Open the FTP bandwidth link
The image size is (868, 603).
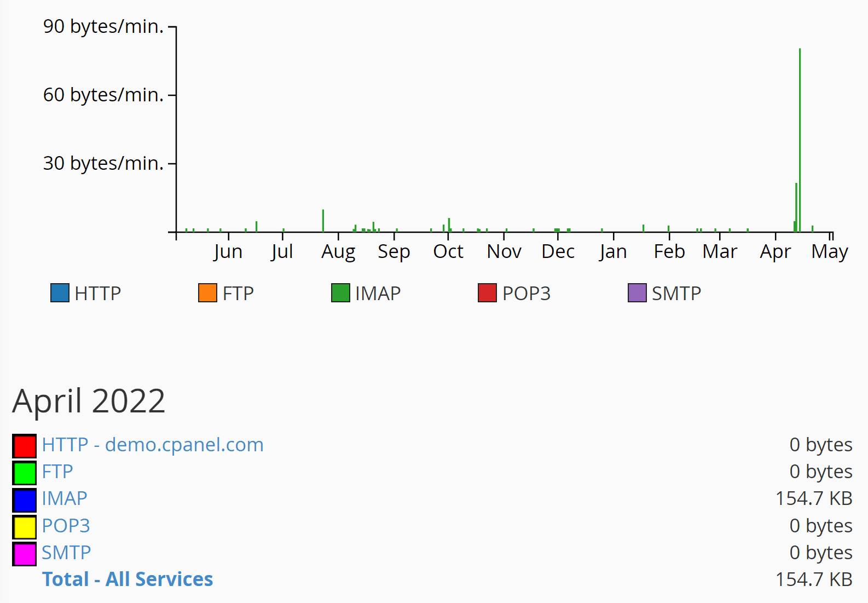coord(57,472)
